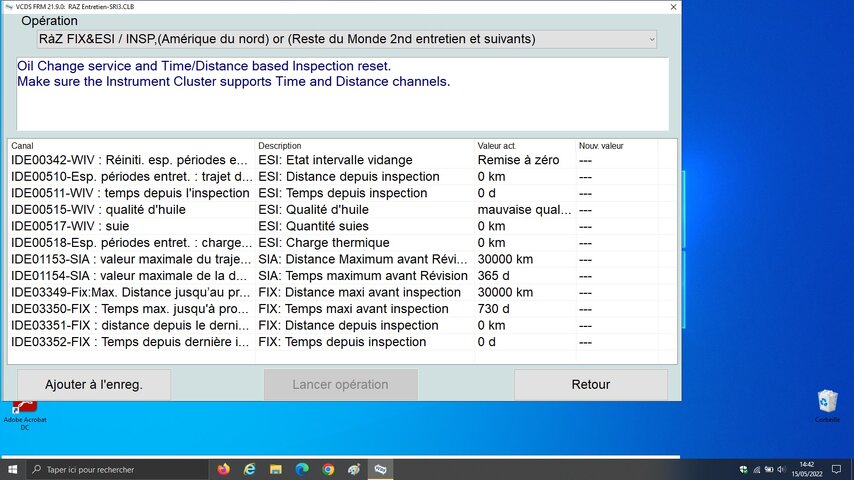Select row IDE00515-WIV qualité d'huile

(342, 210)
